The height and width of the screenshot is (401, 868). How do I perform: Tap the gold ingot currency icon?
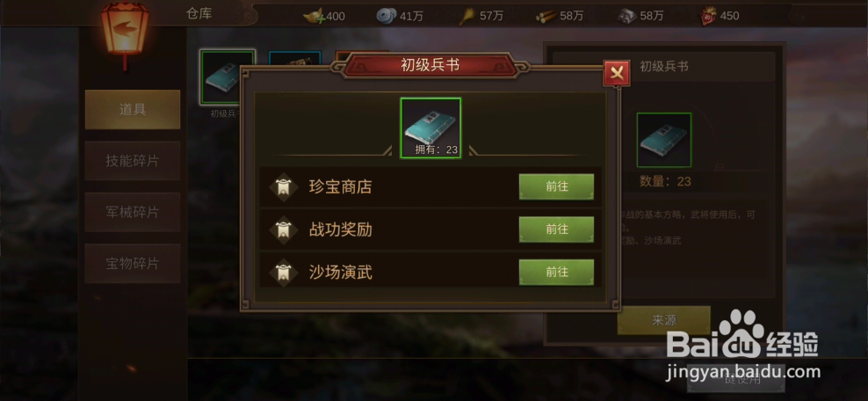click(x=314, y=16)
